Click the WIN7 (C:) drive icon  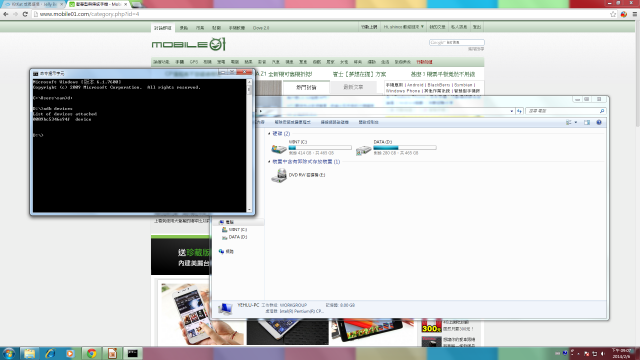[279, 148]
